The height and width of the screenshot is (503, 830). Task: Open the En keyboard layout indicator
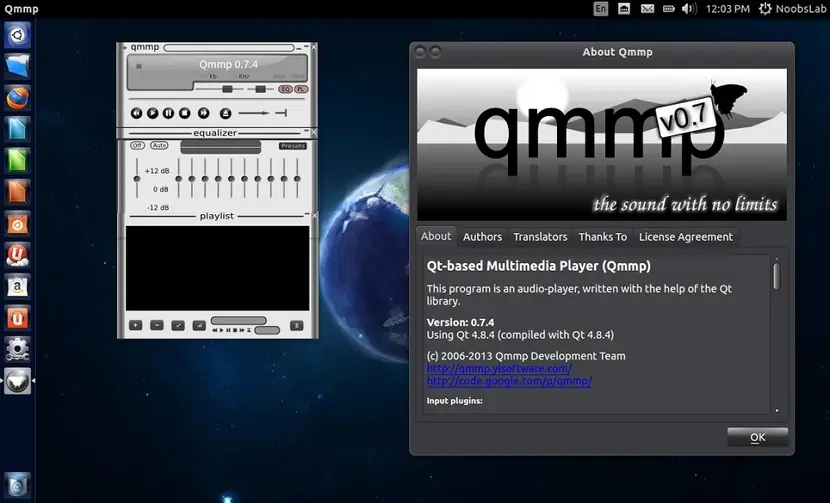[600, 8]
